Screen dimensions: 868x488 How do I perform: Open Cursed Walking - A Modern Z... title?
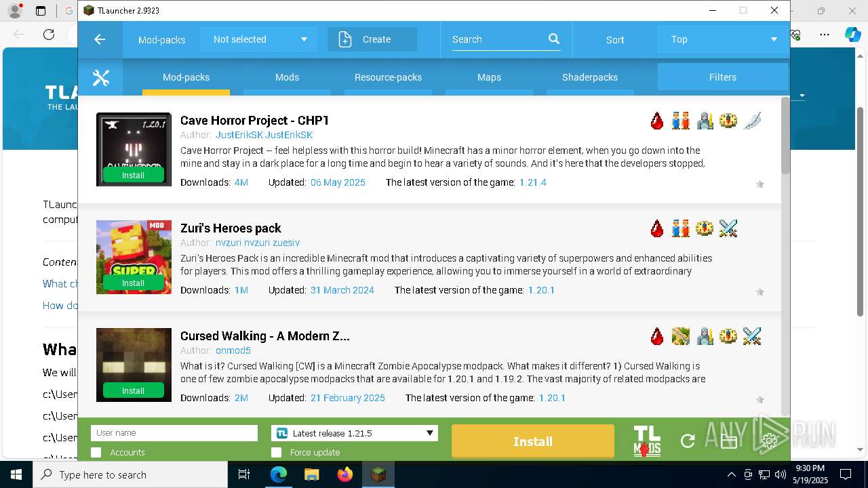point(265,336)
